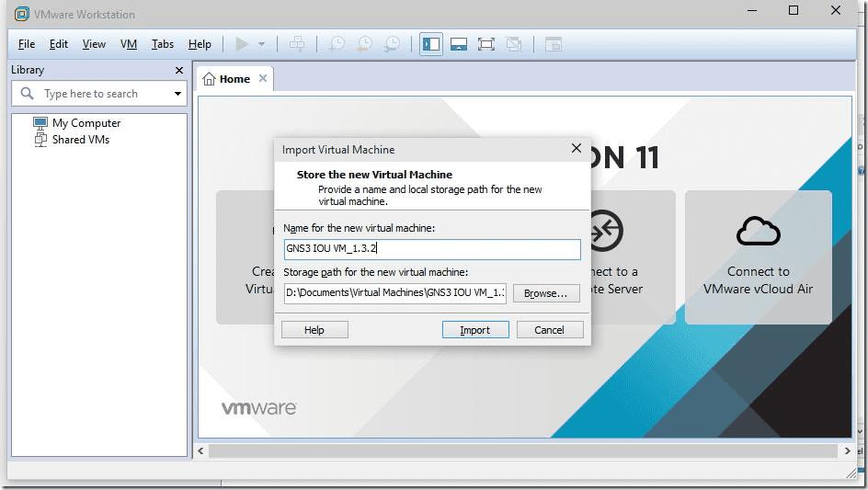Image resolution: width=868 pixels, height=490 pixels.
Task: Click the horizontal scrollbar right arrow
Action: 847,451
